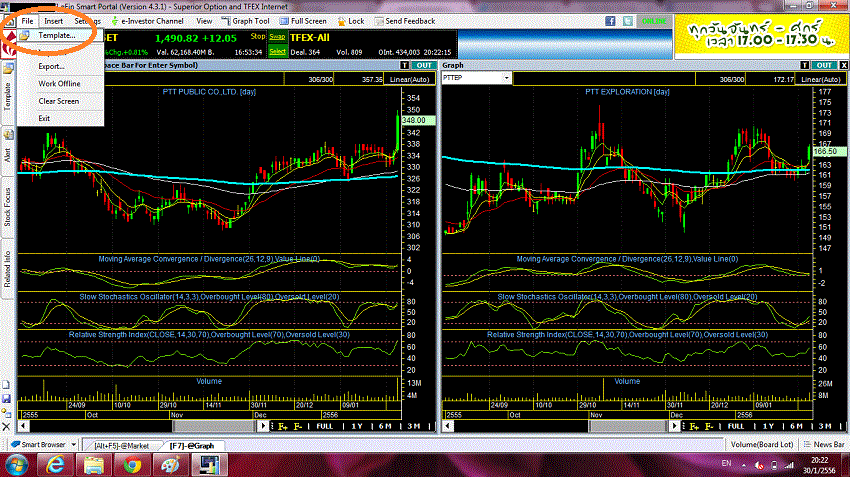Viewport: 850px width, 477px height.
Task: Open Send Feedback
Action: (404, 21)
